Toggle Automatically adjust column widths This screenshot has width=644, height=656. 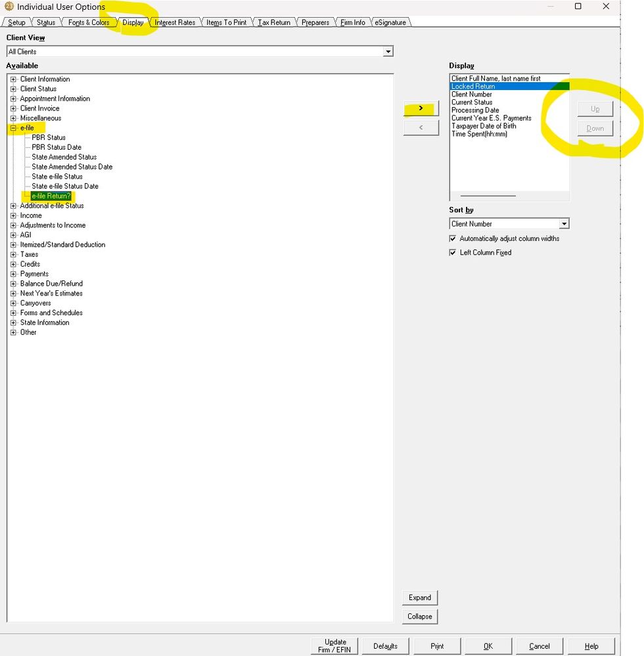tap(452, 239)
